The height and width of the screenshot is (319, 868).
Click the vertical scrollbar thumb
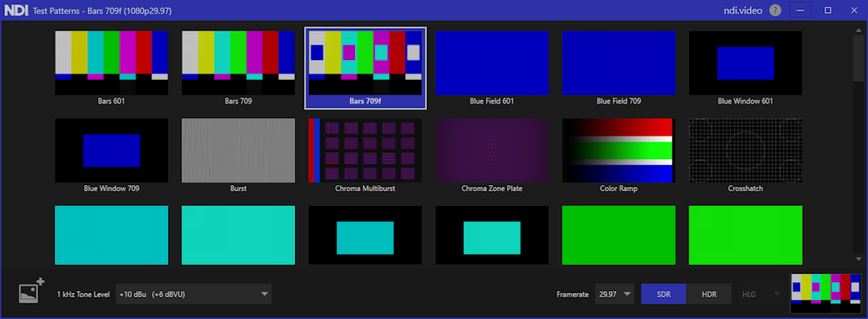coord(858,59)
